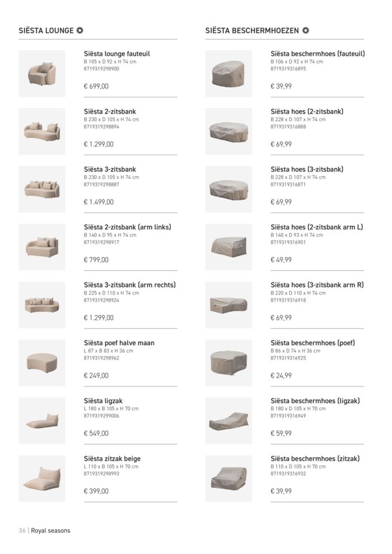Click the Siësta poef halve maan image
Image resolution: width=392 pixels, height=554 pixels.
coord(42,363)
